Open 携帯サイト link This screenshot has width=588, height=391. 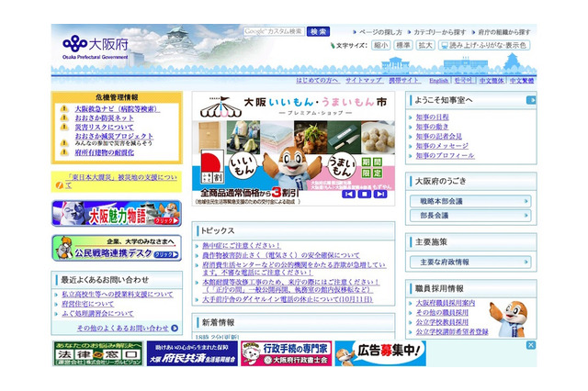click(x=404, y=80)
